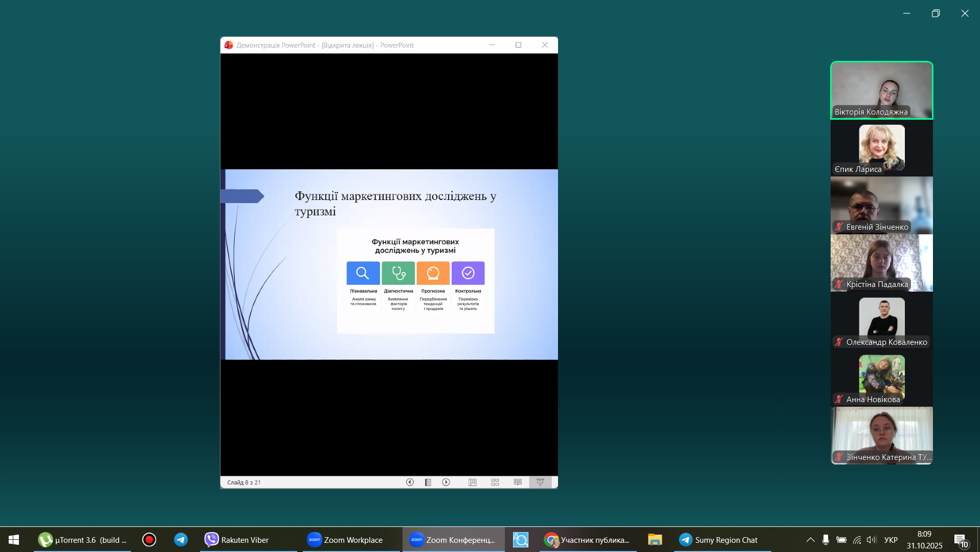Open the Chrome Участник публика... window

(x=588, y=540)
